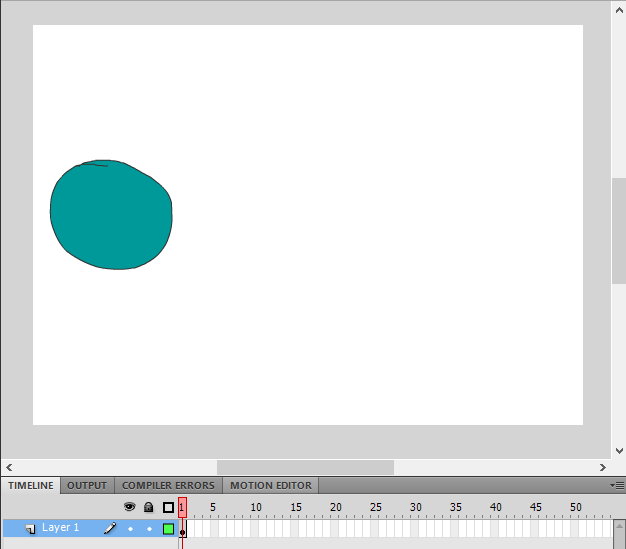
Task: Click the stage scroll left arrow
Action: (9, 467)
